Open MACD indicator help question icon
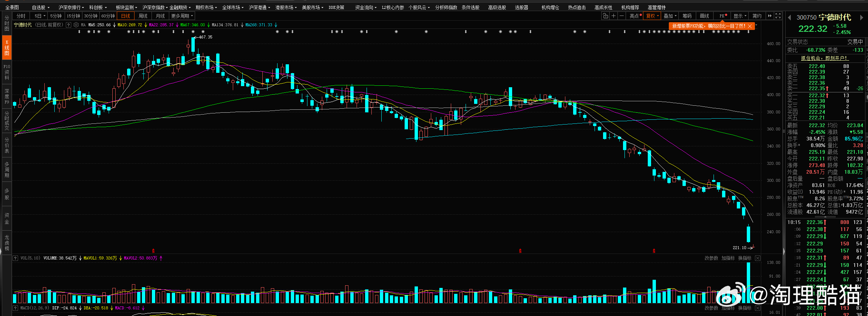868x316 pixels. [16, 308]
